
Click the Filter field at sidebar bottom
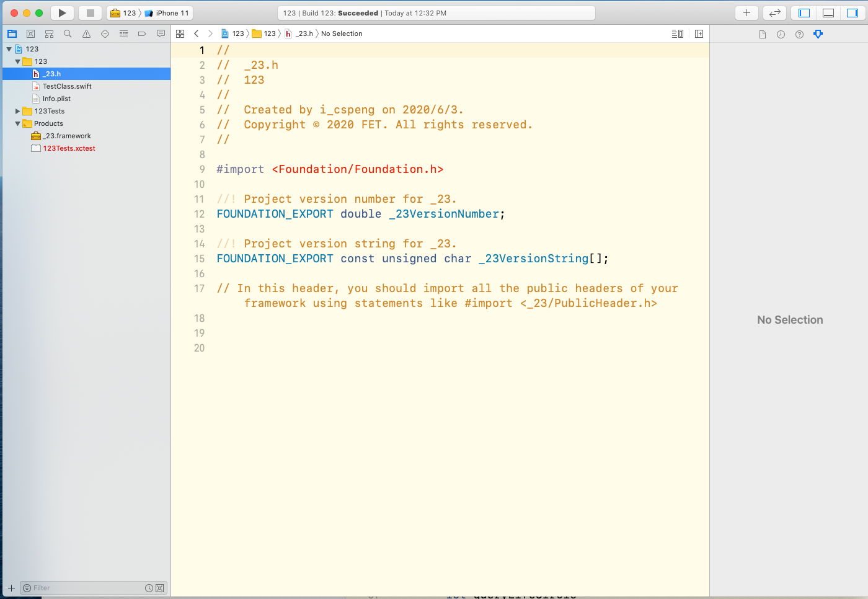(81, 587)
